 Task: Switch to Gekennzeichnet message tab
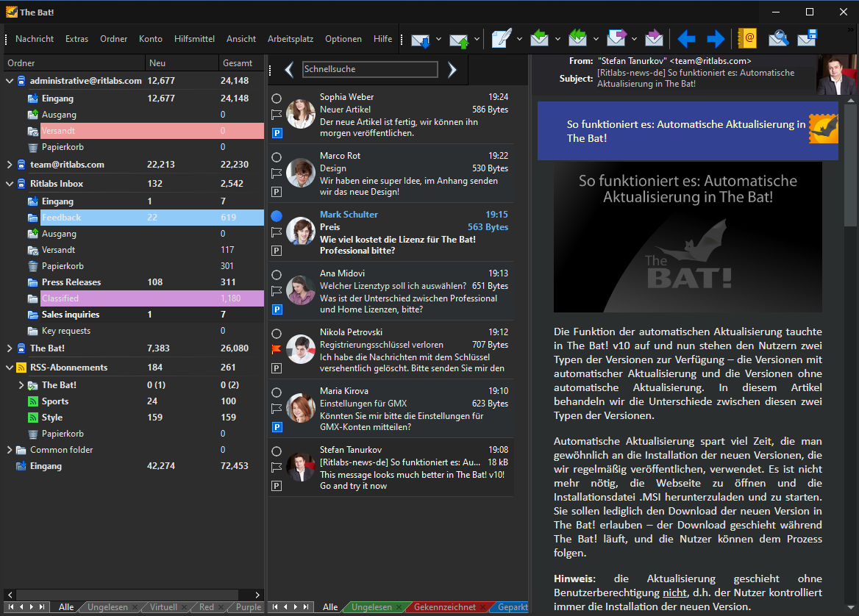445,607
